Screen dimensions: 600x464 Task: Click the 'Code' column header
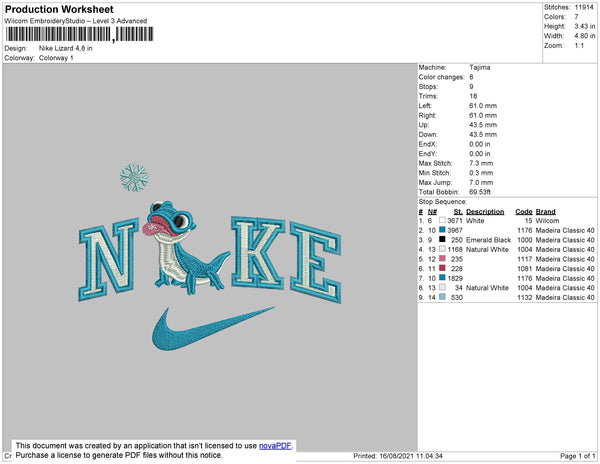[x=524, y=212]
